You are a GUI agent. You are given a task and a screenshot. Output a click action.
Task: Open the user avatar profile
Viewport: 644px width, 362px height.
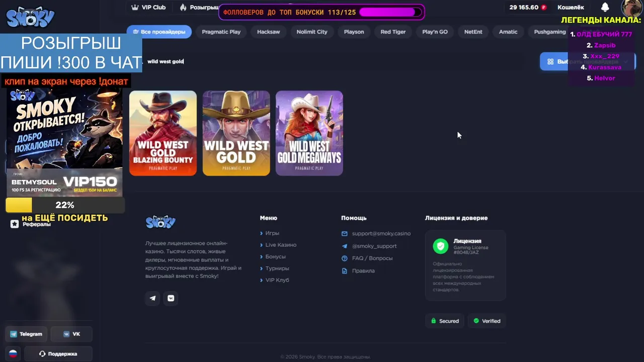pyautogui.click(x=631, y=8)
